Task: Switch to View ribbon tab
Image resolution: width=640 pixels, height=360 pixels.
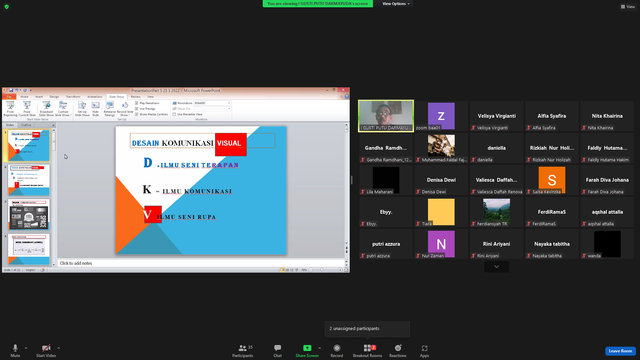Action: click(150, 97)
